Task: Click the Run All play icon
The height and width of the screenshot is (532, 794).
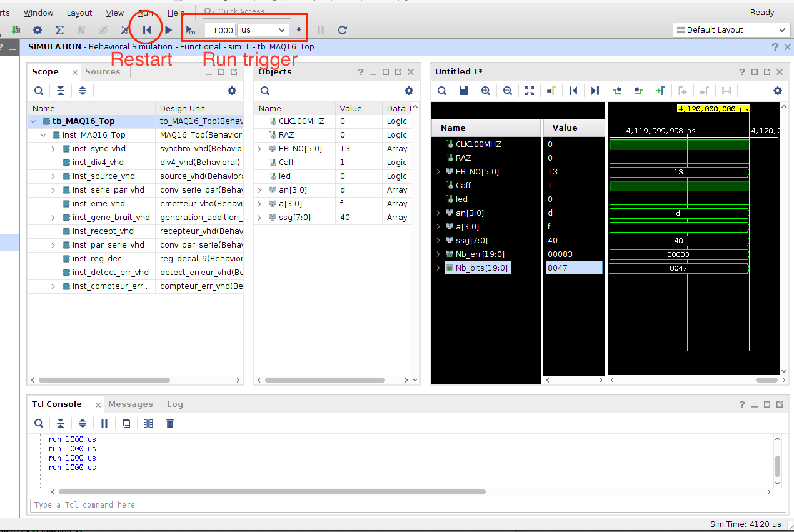Action: 168,29
